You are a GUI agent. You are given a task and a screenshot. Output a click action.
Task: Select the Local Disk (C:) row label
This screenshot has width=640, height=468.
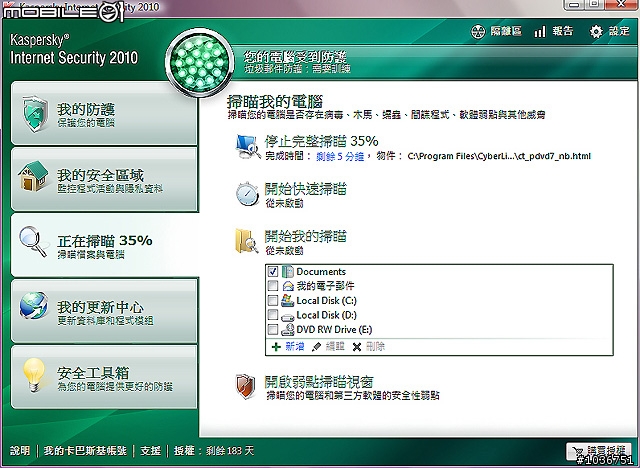[x=327, y=301]
